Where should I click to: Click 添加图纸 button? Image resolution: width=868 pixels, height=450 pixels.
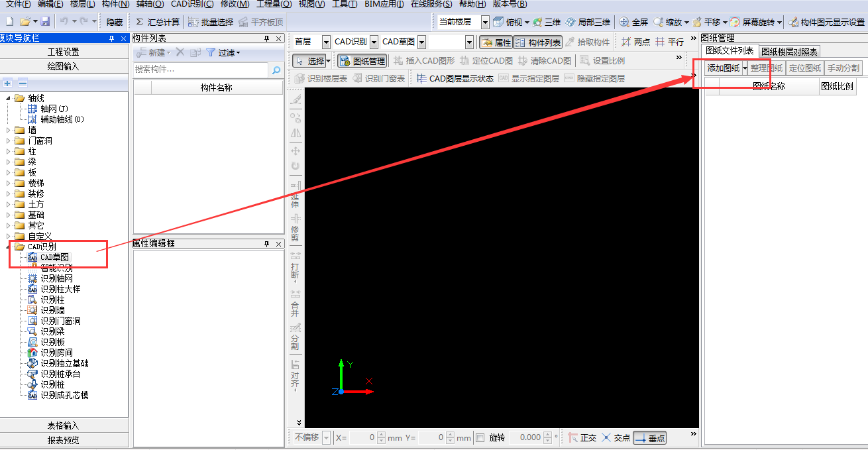click(723, 68)
